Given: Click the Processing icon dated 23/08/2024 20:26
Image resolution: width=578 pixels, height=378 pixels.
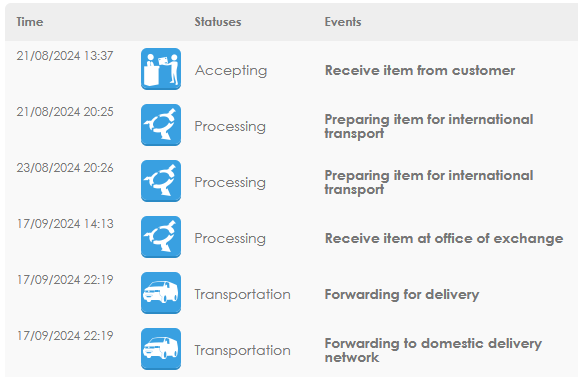Looking at the screenshot, I should (x=161, y=181).
